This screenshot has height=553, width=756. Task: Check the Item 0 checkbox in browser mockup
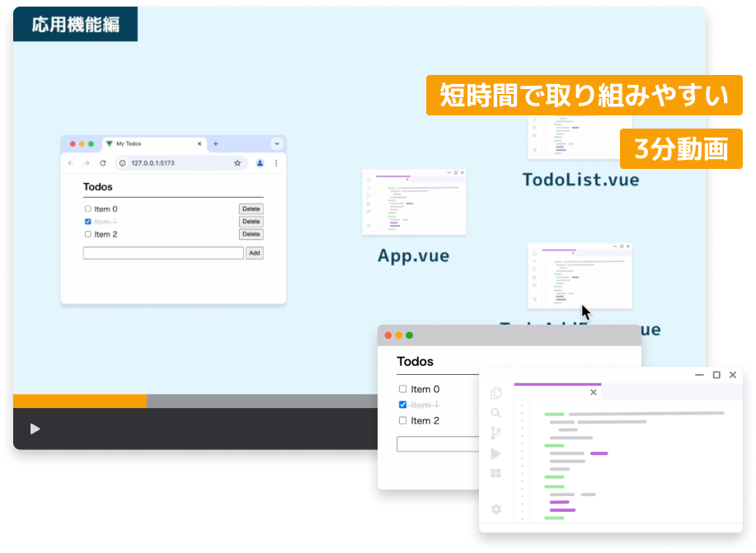click(87, 209)
